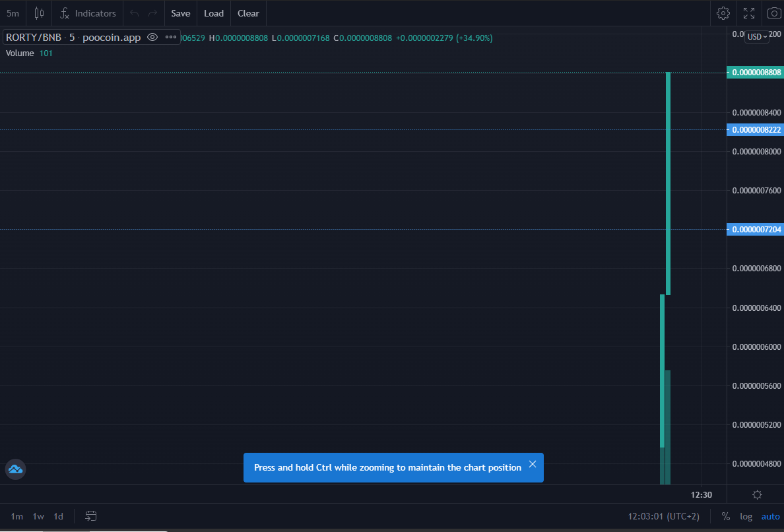Image resolution: width=784 pixels, height=532 pixels.
Task: Toggle logarithmic scale with the log label
Action: pyautogui.click(x=746, y=516)
